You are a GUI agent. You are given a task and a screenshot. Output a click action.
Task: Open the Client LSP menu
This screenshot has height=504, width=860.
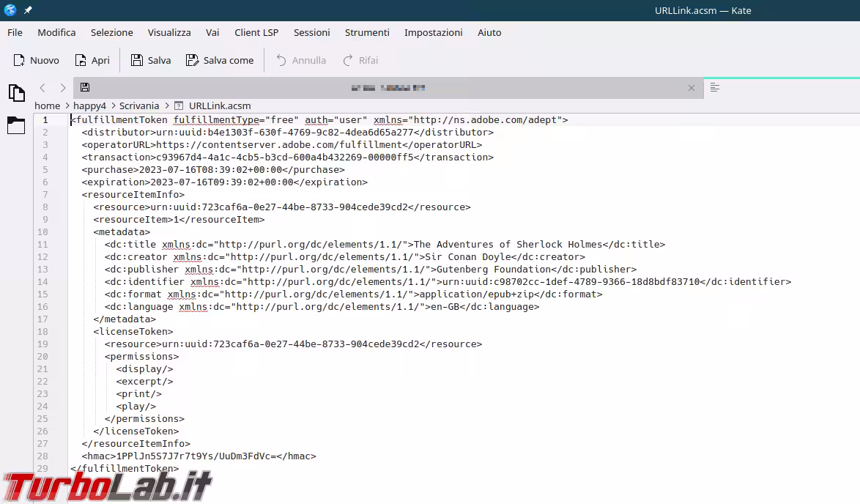tap(256, 32)
